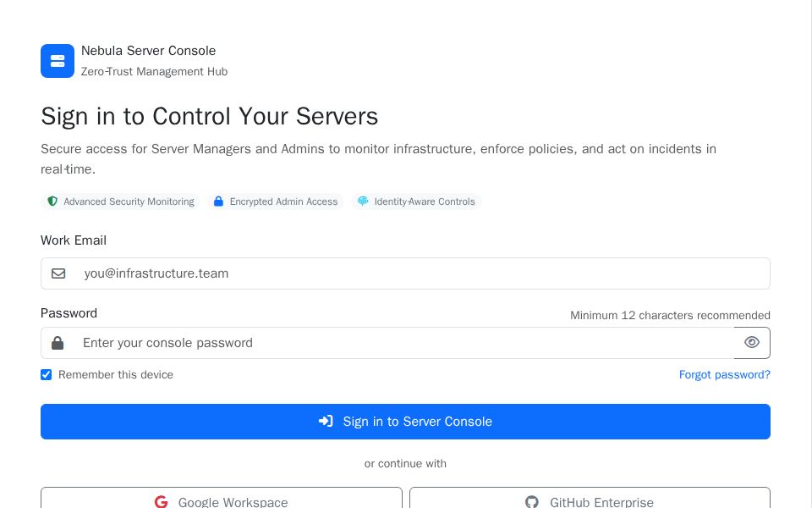The height and width of the screenshot is (508, 812).
Task: Click the password entry field
Action: 338,343
